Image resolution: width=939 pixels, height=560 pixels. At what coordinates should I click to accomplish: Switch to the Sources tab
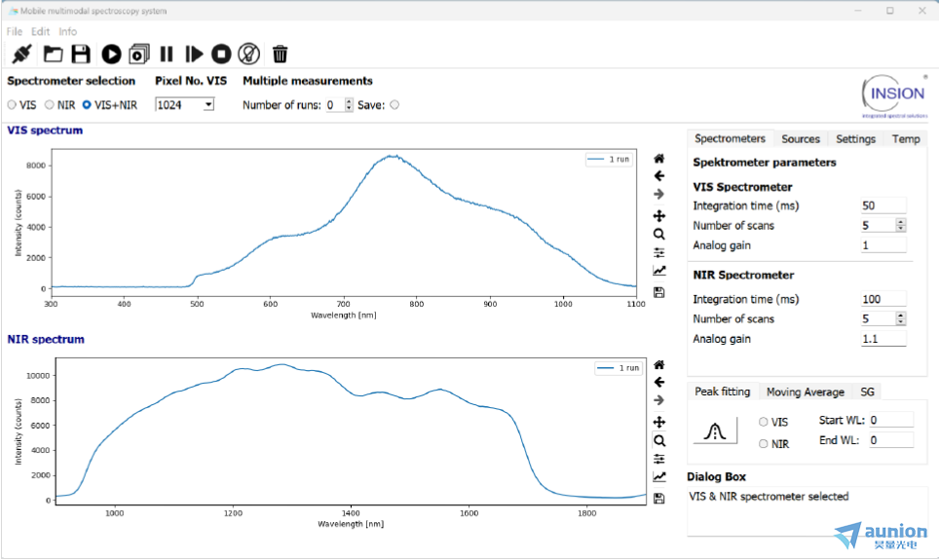coord(801,139)
